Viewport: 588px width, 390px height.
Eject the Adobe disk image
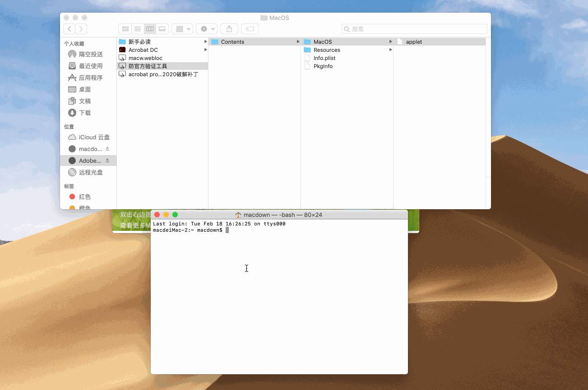(107, 161)
